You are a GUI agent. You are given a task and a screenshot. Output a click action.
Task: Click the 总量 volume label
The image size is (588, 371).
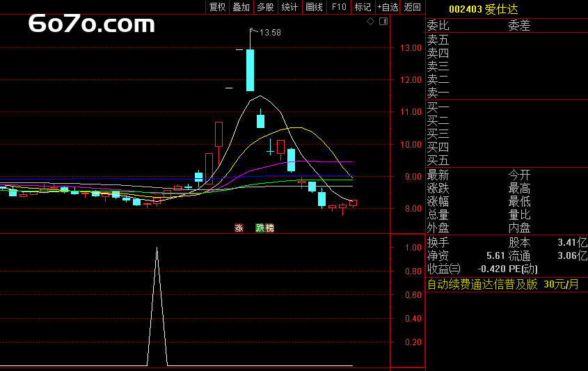438,214
